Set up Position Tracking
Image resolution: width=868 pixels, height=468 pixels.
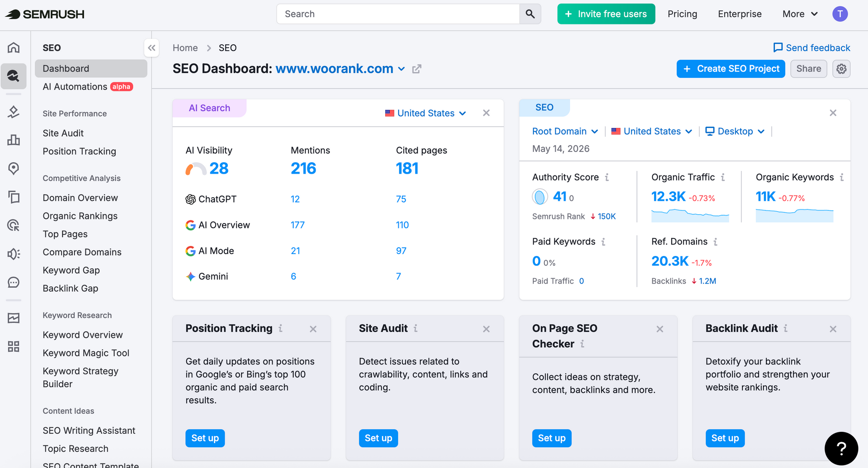(x=205, y=438)
